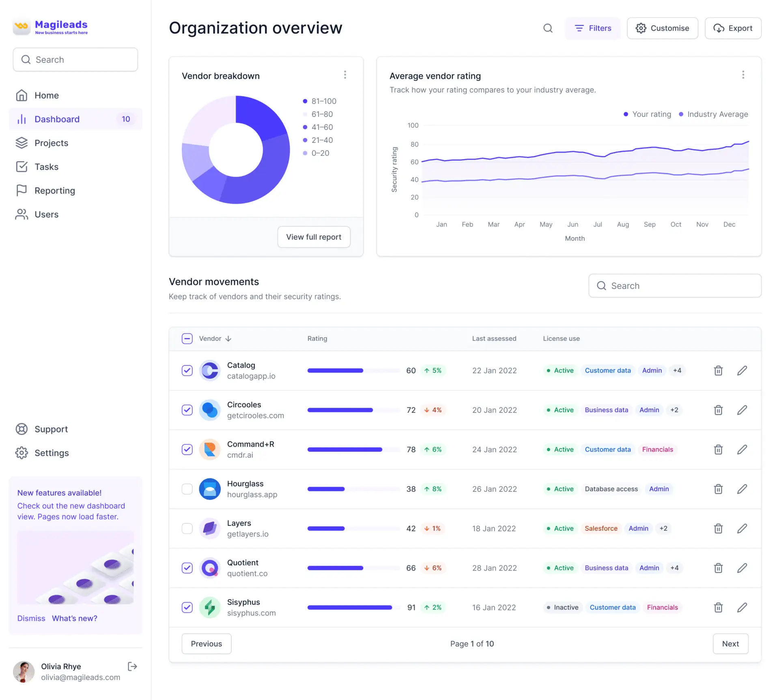
Task: Click the Sisyphus vendor logo
Action: 210,607
